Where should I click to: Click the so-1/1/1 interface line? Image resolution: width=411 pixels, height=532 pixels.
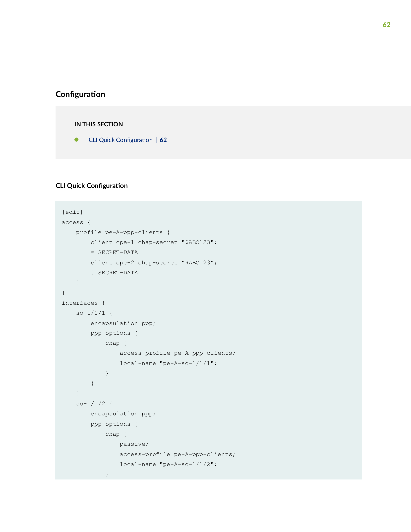pyautogui.click(x=94, y=313)
